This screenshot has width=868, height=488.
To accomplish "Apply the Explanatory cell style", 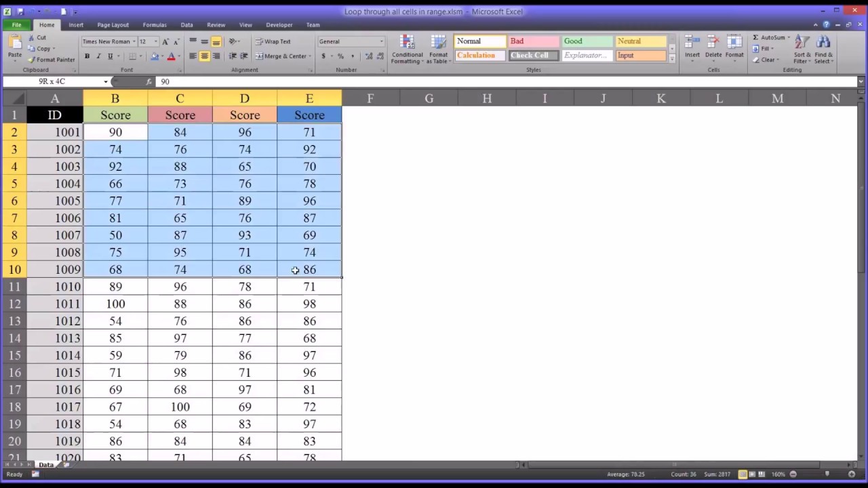I will tap(587, 56).
